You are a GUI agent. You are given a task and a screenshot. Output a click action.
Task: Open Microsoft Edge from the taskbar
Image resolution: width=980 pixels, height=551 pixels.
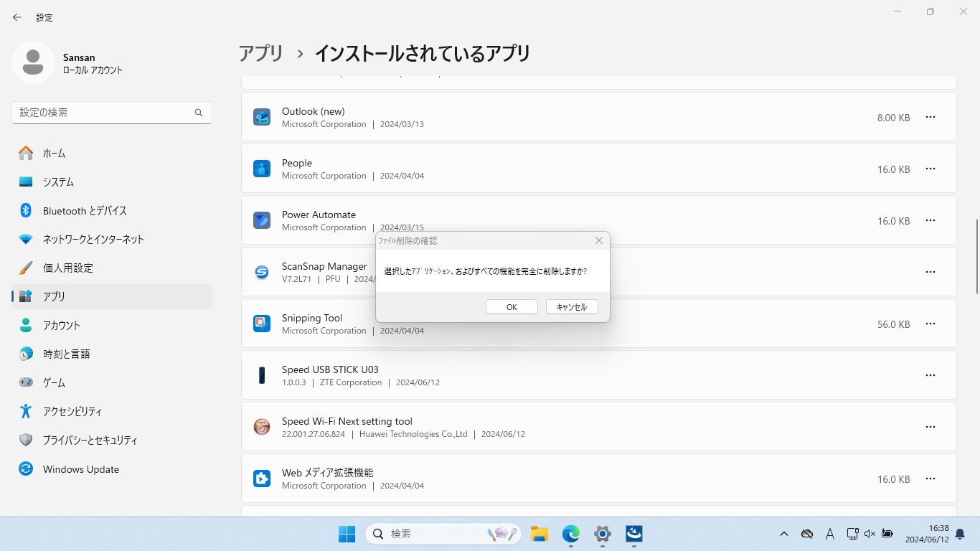coord(571,534)
